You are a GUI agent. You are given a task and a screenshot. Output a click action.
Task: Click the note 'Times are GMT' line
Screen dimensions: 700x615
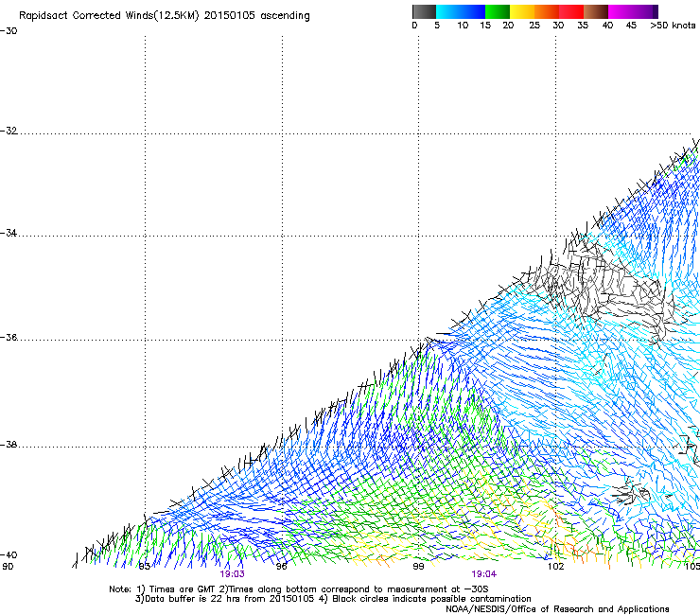[299, 589]
